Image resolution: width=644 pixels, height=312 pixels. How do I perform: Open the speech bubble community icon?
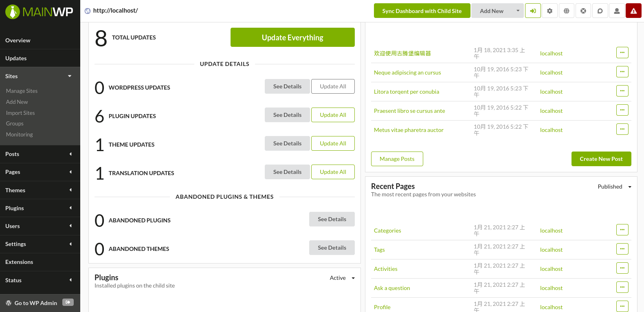pos(600,11)
